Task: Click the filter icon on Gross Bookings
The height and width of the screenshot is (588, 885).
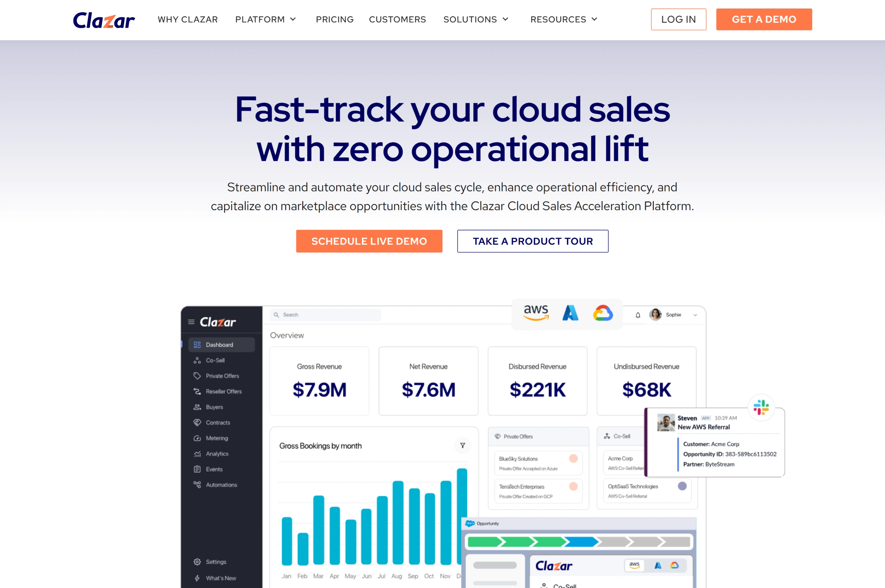Action: coord(462,445)
